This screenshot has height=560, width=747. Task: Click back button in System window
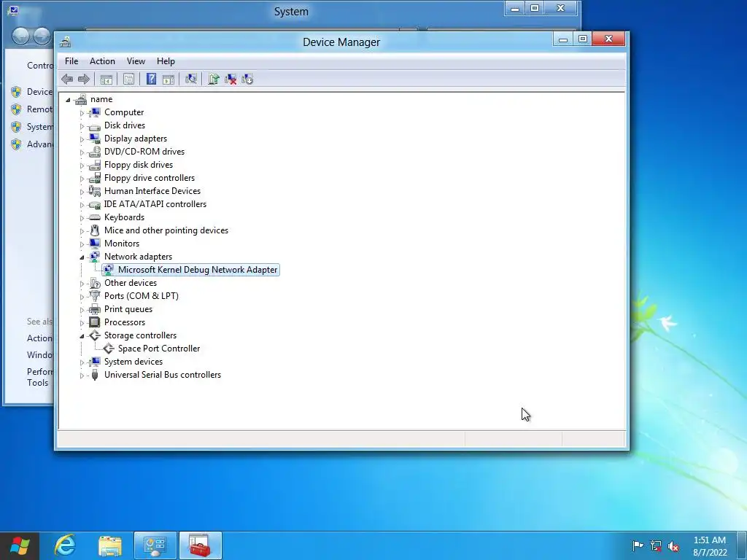[x=20, y=36]
